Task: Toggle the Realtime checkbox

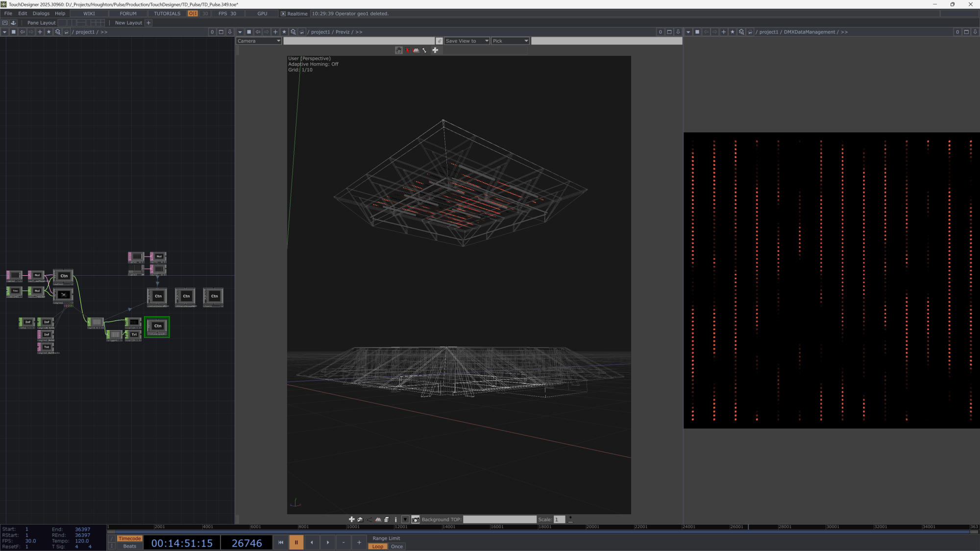Action: (283, 14)
